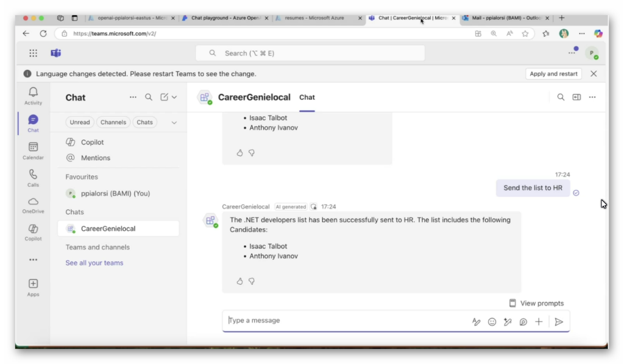Screen dimensions: 624x364
Task: Open the Chat section in left rail
Action: point(33,123)
